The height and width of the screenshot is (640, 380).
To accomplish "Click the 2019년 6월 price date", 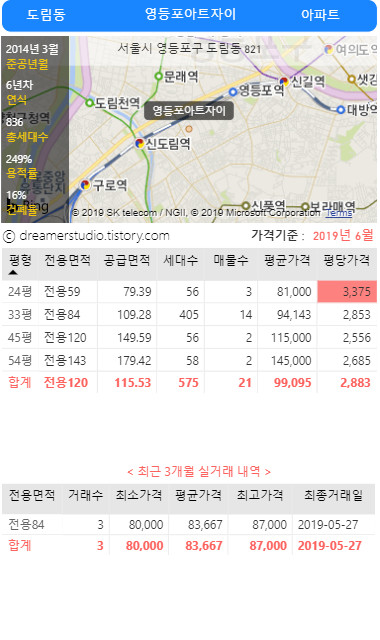I will [343, 236].
